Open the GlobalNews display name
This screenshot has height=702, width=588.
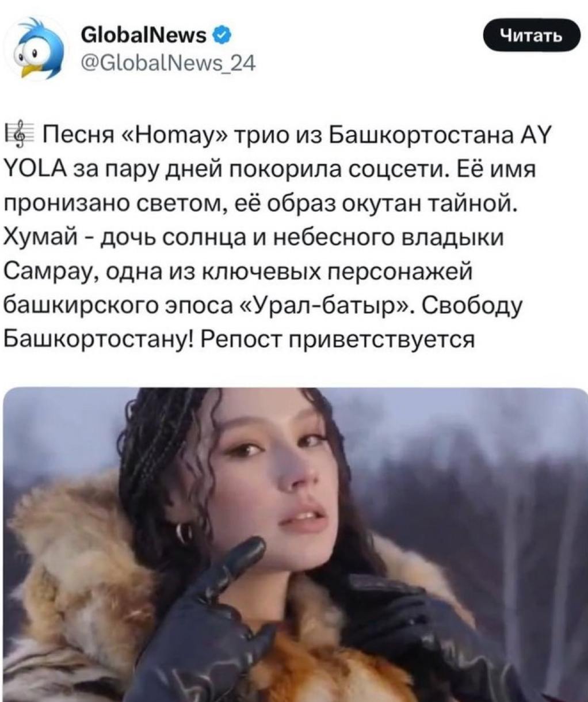coord(143,36)
